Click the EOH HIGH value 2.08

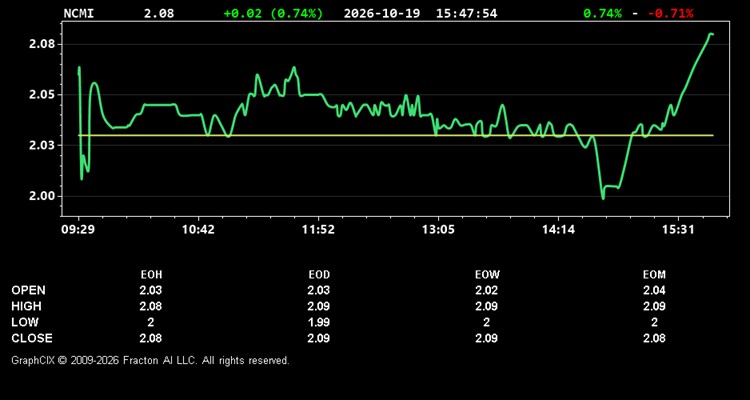[151, 306]
